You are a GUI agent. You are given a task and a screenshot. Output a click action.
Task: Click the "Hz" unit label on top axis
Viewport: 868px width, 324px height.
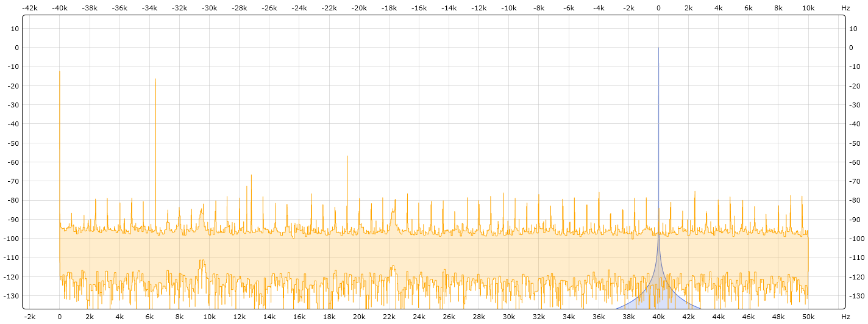point(845,8)
